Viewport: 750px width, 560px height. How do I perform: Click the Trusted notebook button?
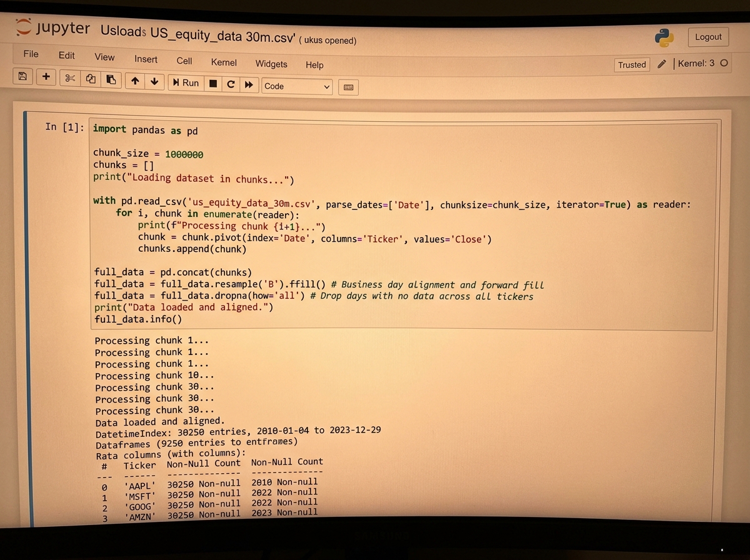tap(632, 64)
